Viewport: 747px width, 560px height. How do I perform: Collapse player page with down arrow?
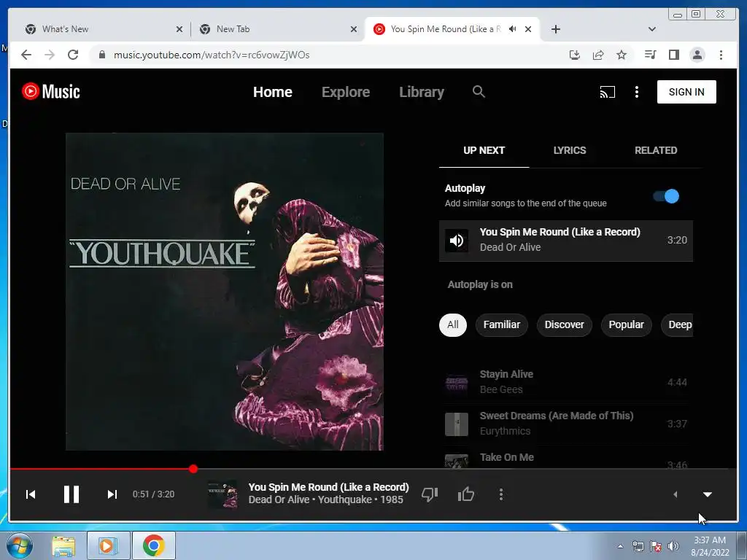tap(708, 494)
